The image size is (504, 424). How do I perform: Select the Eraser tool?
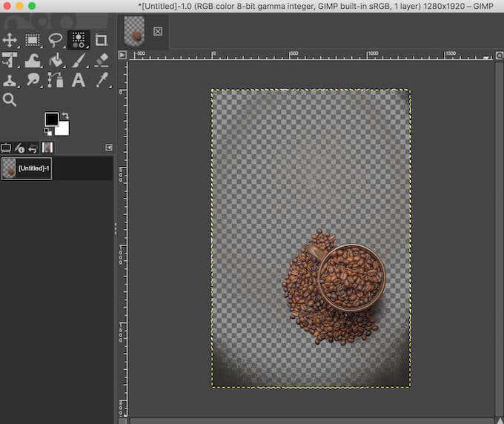(101, 59)
